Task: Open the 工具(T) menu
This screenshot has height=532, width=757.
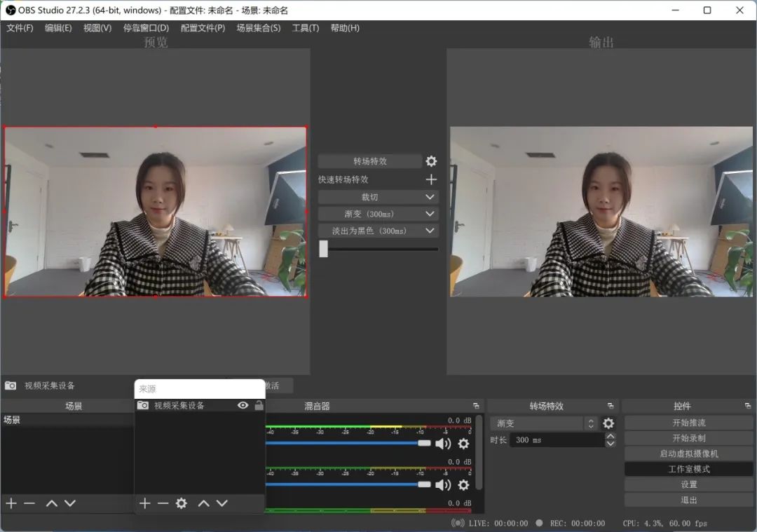Action: point(306,28)
